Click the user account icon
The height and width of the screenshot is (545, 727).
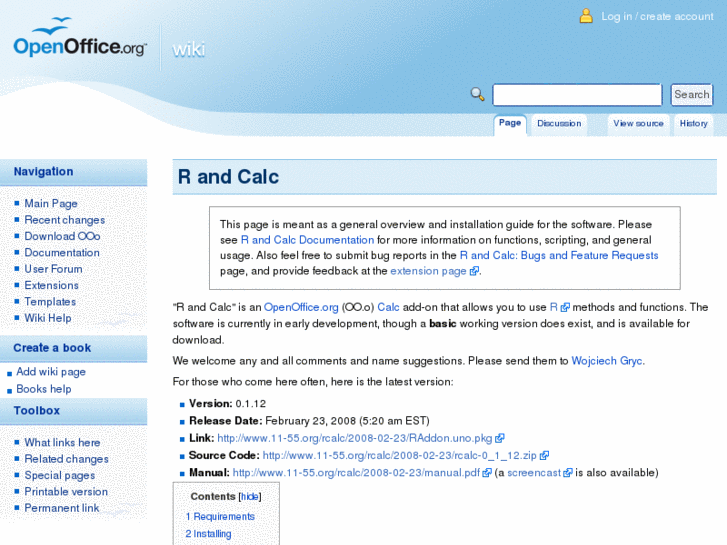pos(586,16)
